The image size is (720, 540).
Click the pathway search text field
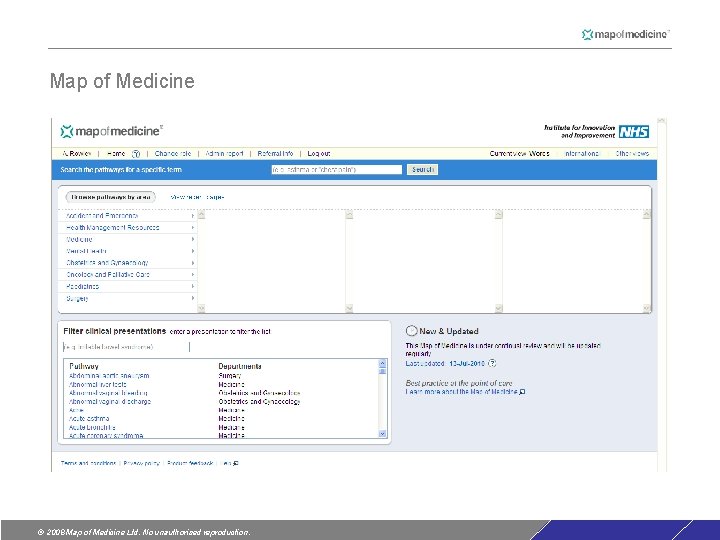pos(337,169)
